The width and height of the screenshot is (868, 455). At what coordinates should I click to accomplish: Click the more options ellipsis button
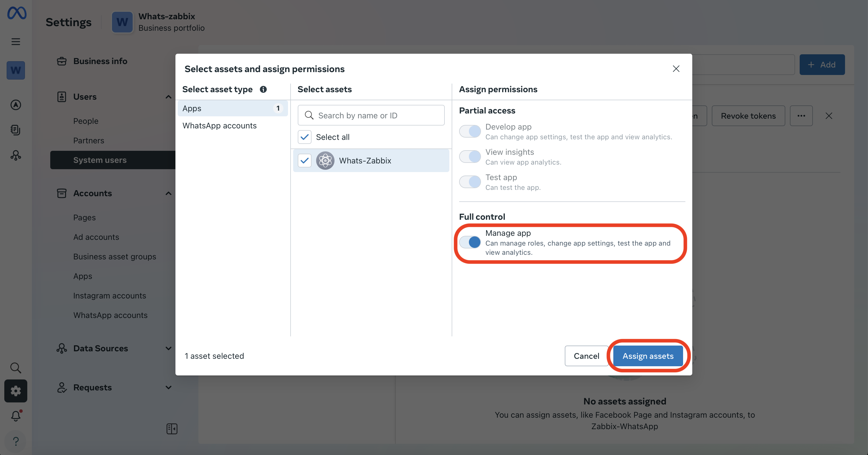click(x=801, y=116)
